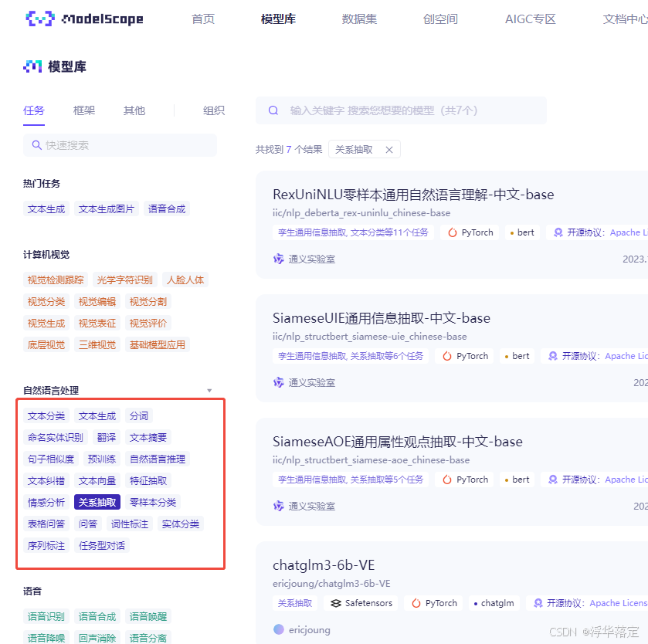Click 通义实验室 icon under RexUniNLU card
The height and width of the screenshot is (644, 648).
[x=279, y=259]
